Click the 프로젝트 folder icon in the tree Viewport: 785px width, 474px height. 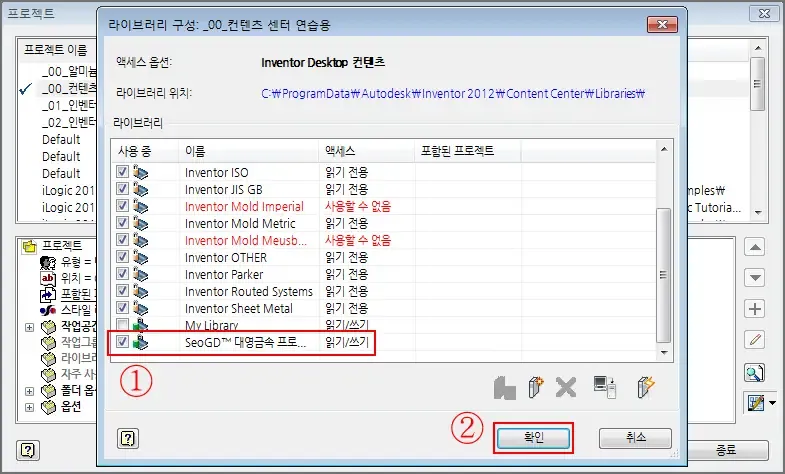tap(30, 246)
